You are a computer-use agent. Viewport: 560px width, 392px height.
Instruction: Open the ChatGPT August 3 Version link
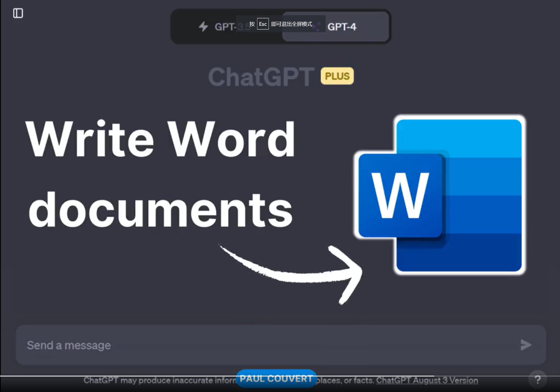coord(427,381)
